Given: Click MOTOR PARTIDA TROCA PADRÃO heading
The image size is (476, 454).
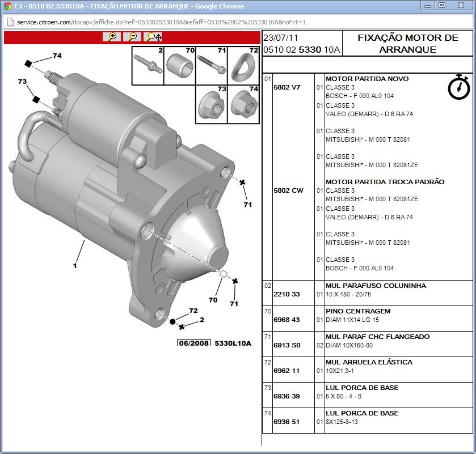Looking at the screenshot, I should coord(385,182).
